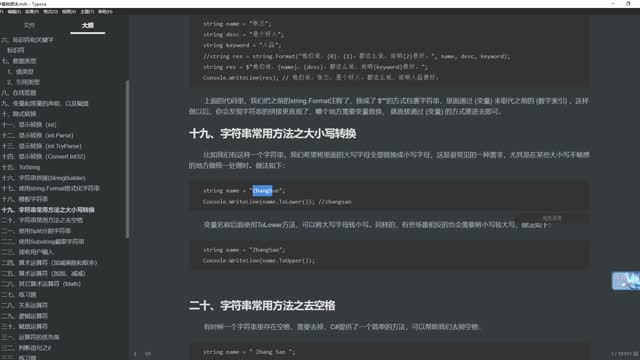Image resolution: width=640 pixels, height=360 pixels.
Task: Toggle source code mode icon
Action: point(148,354)
